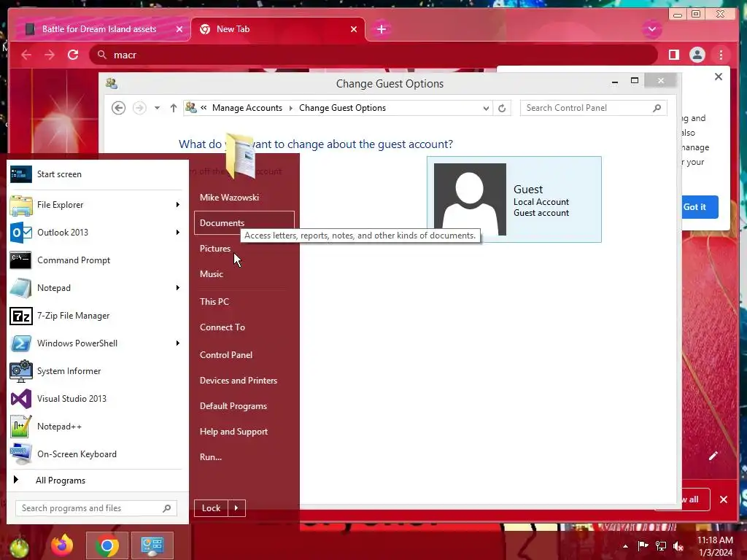Image resolution: width=747 pixels, height=560 pixels.
Task: Click Chrome back arrow
Action: pyautogui.click(x=26, y=55)
